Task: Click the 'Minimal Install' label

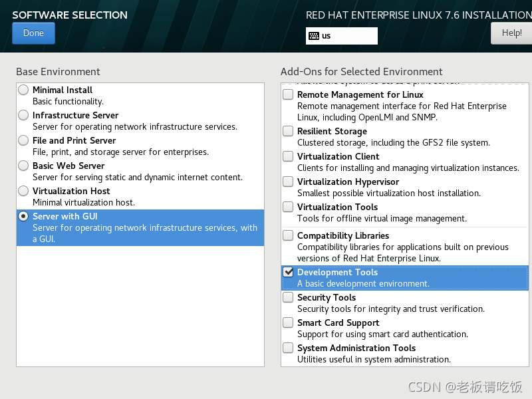Action: [63, 90]
